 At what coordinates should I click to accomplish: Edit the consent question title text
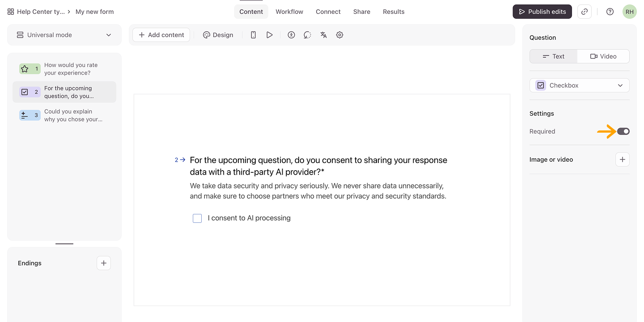click(318, 166)
